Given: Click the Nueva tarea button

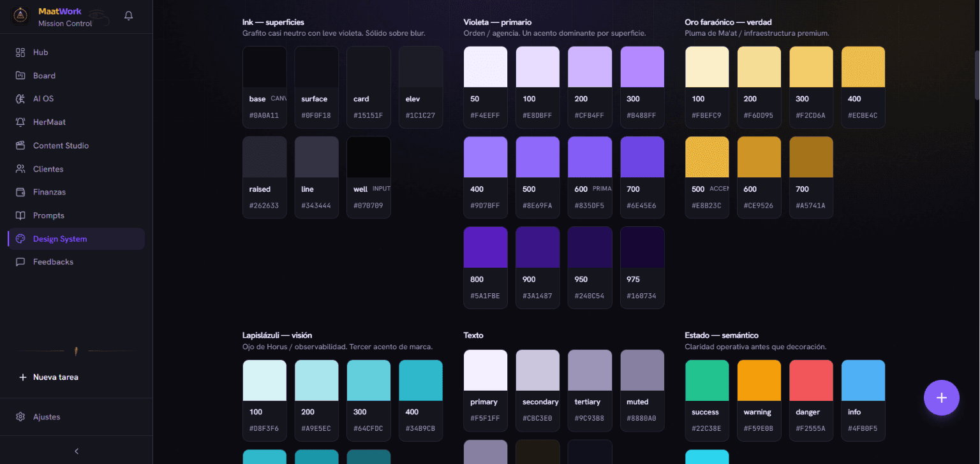Looking at the screenshot, I should [x=77, y=377].
